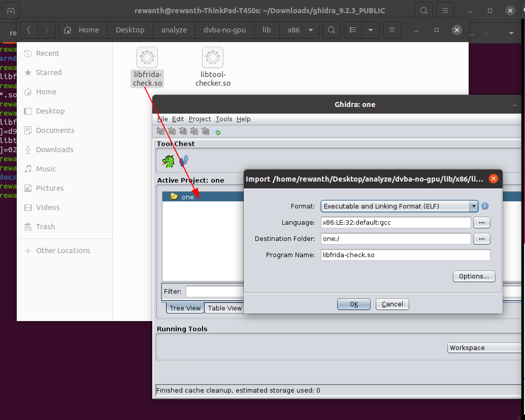The width and height of the screenshot is (525, 420).
Task: Click the search icon in Files window
Action: pyautogui.click(x=332, y=30)
